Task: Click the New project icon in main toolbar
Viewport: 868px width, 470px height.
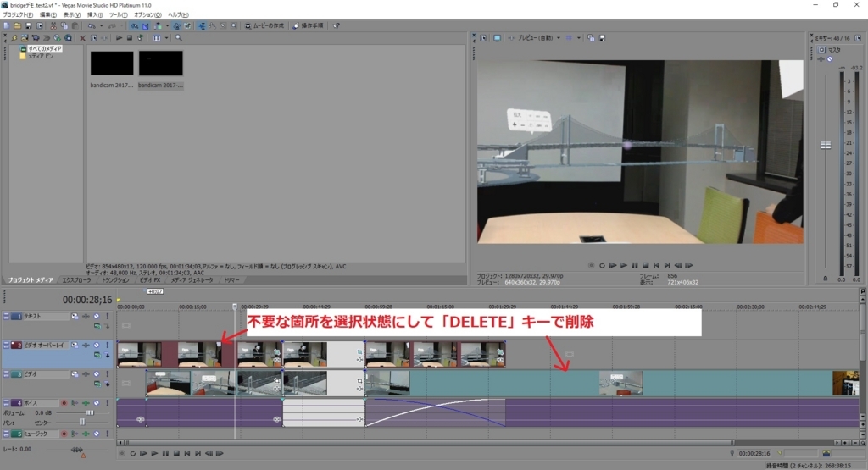Action: 7,25
